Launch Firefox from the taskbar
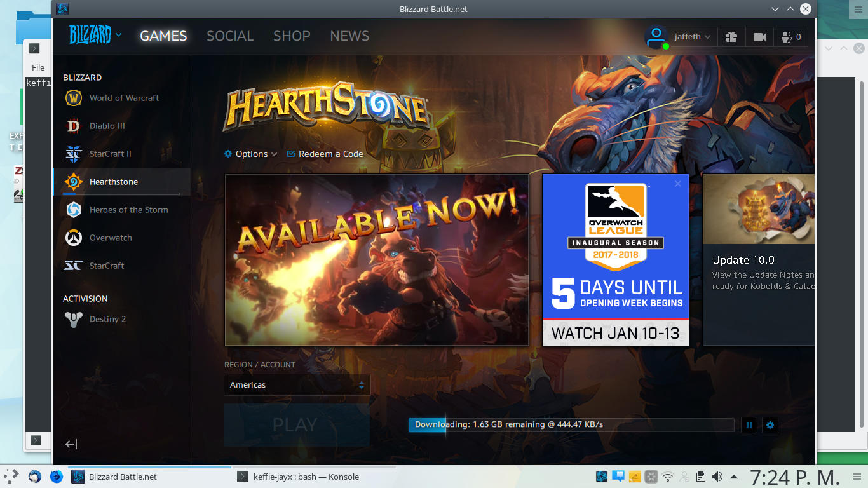 point(57,477)
